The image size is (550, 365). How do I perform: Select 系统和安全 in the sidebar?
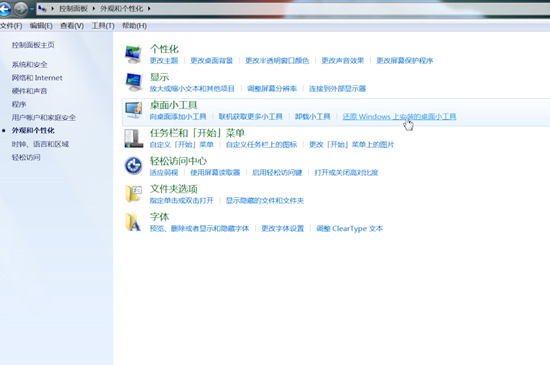[x=29, y=65]
